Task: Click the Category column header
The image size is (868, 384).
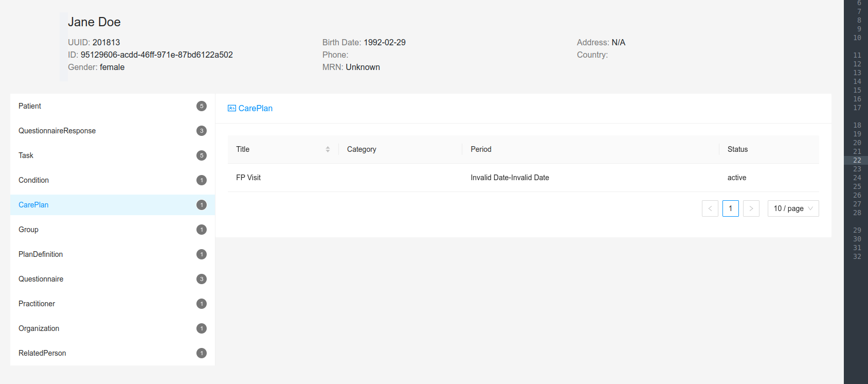Action: coord(401,149)
